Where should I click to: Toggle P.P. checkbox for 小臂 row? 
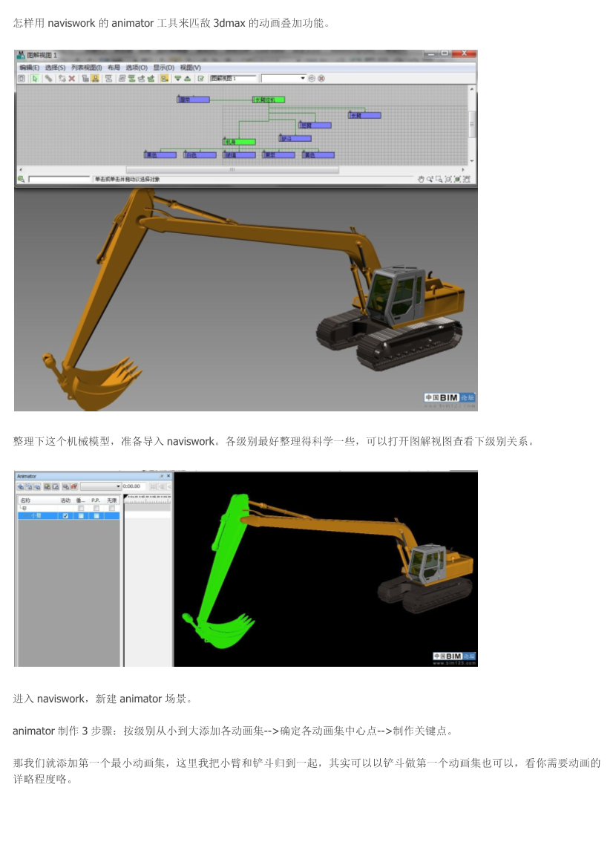[96, 516]
